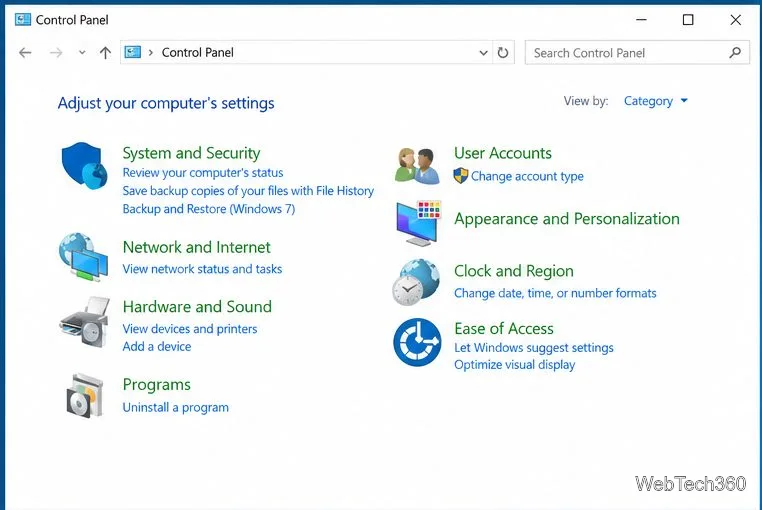Screen dimensions: 762x510
Task: Open the Appearance and Personalization monitor icon
Action: click(x=418, y=223)
